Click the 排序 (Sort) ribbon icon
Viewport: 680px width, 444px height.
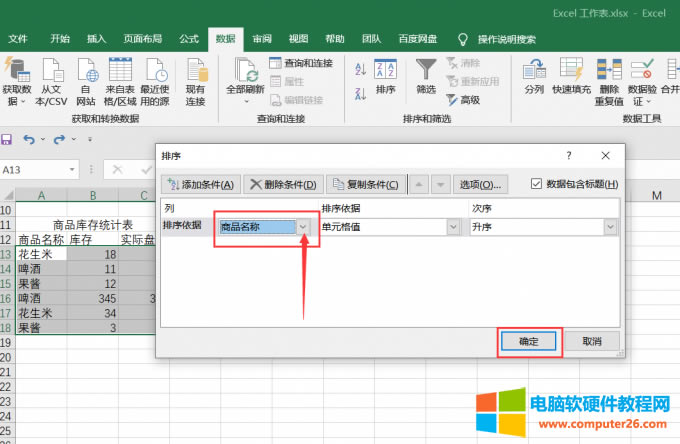click(x=385, y=76)
